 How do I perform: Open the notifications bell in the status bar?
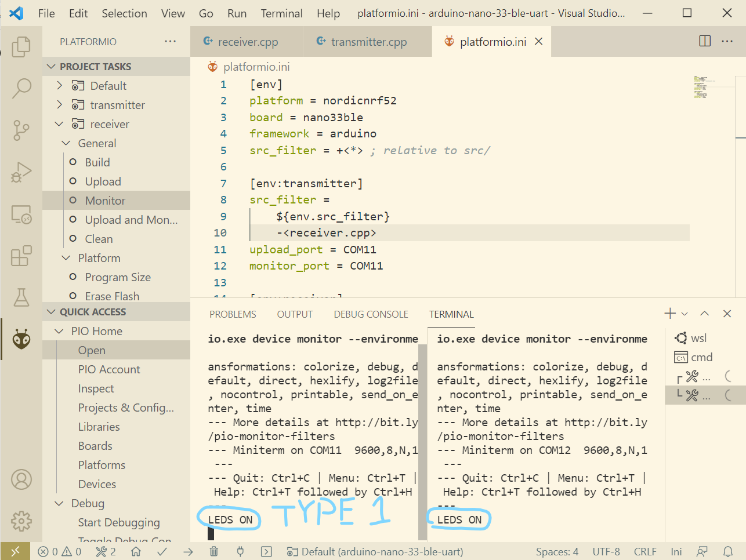pos(728,551)
